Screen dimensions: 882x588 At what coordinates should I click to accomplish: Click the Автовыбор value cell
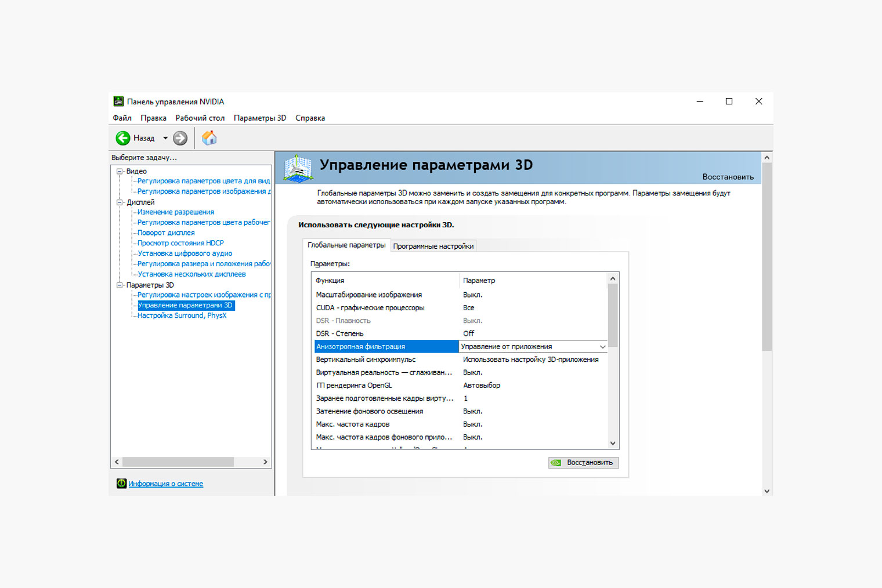(482, 385)
